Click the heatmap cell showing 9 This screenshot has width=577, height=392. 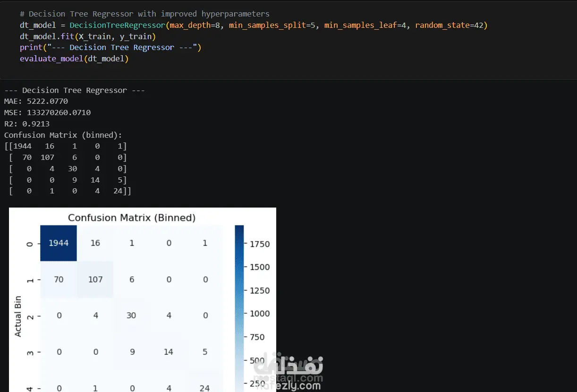pos(132,352)
